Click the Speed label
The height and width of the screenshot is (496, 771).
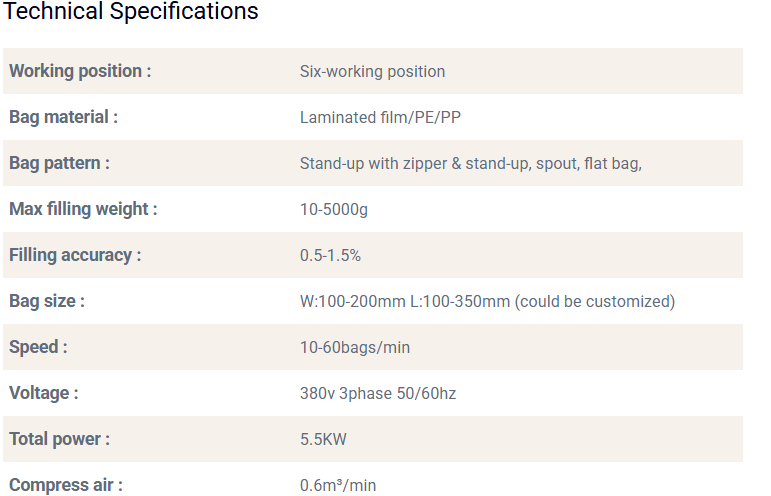pos(38,347)
